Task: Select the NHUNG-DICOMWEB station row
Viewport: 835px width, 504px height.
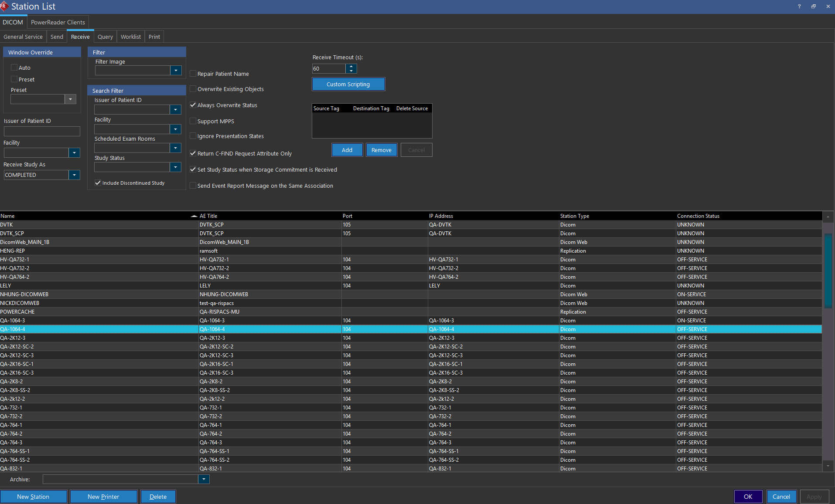Action: click(x=24, y=294)
